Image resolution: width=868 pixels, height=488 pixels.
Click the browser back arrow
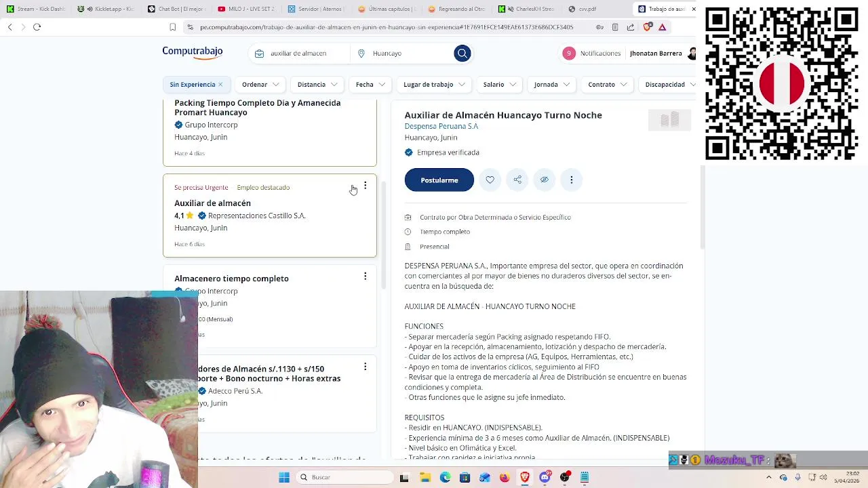(9, 27)
